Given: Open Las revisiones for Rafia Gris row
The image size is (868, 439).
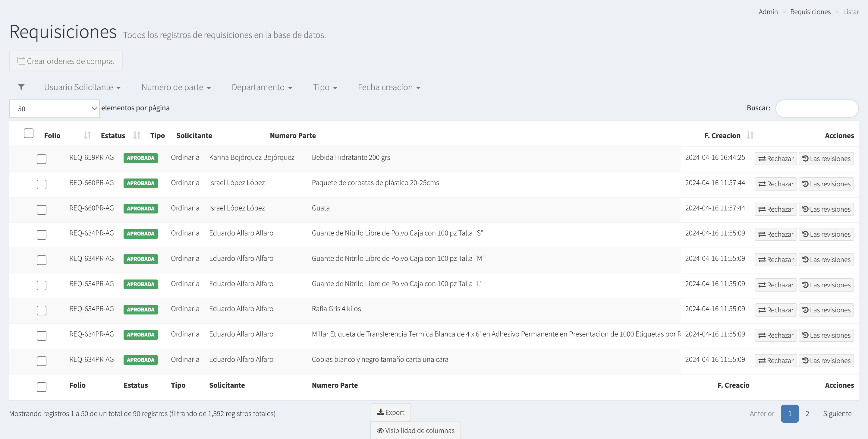Looking at the screenshot, I should coord(826,310).
